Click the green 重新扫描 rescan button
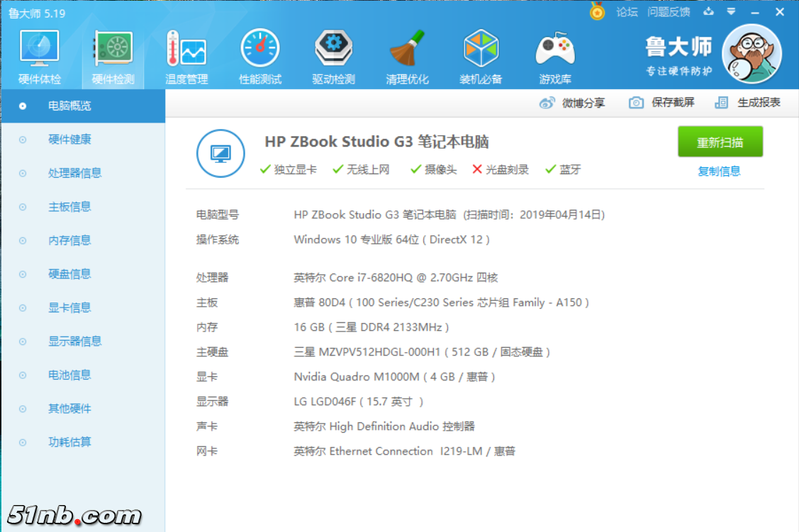 (x=720, y=142)
